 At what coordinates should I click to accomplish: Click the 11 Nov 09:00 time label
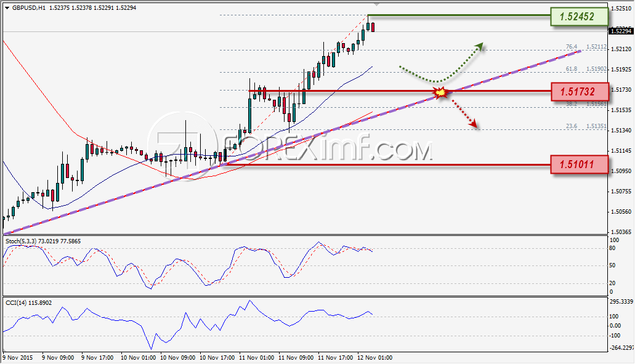tap(296, 358)
